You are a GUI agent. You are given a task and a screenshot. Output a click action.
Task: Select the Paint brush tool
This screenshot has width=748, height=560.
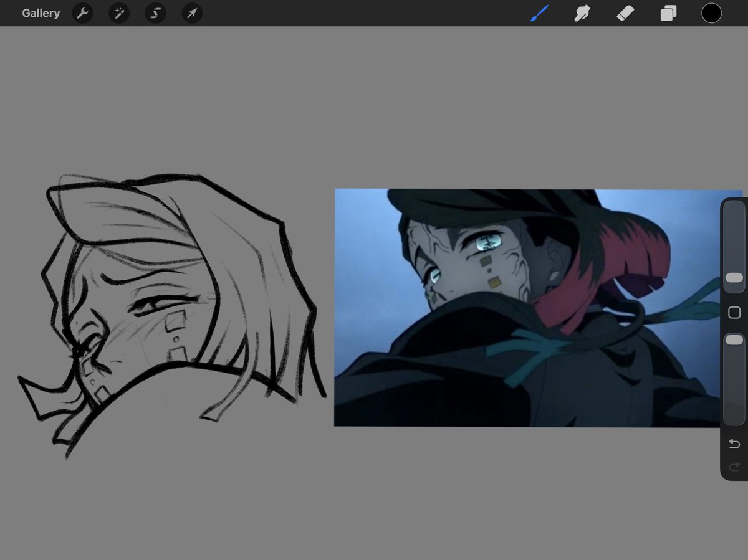(539, 13)
